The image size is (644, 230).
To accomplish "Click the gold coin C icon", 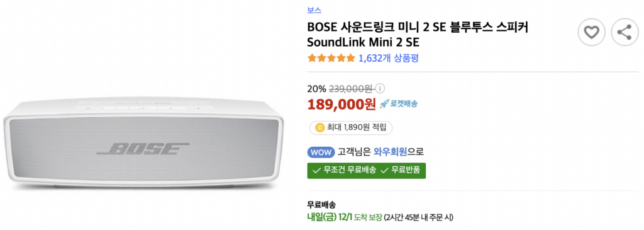I will coord(319,127).
